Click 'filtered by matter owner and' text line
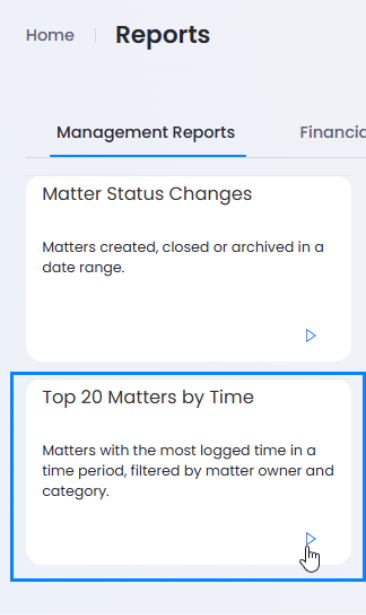This screenshot has width=366, height=615. (x=188, y=471)
